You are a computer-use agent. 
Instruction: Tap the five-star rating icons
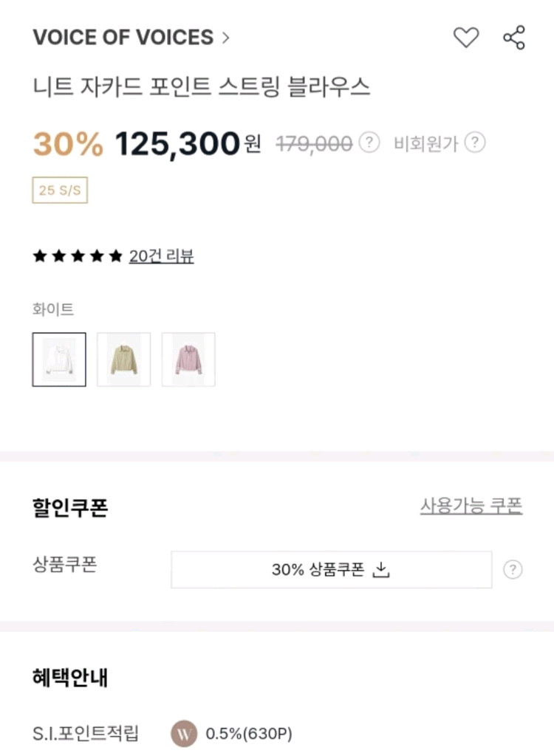tap(77, 256)
